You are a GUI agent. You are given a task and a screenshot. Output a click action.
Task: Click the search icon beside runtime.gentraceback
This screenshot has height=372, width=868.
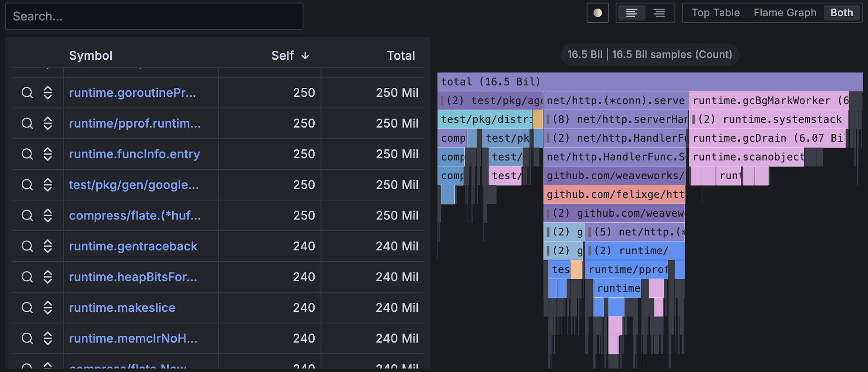pyautogui.click(x=27, y=246)
